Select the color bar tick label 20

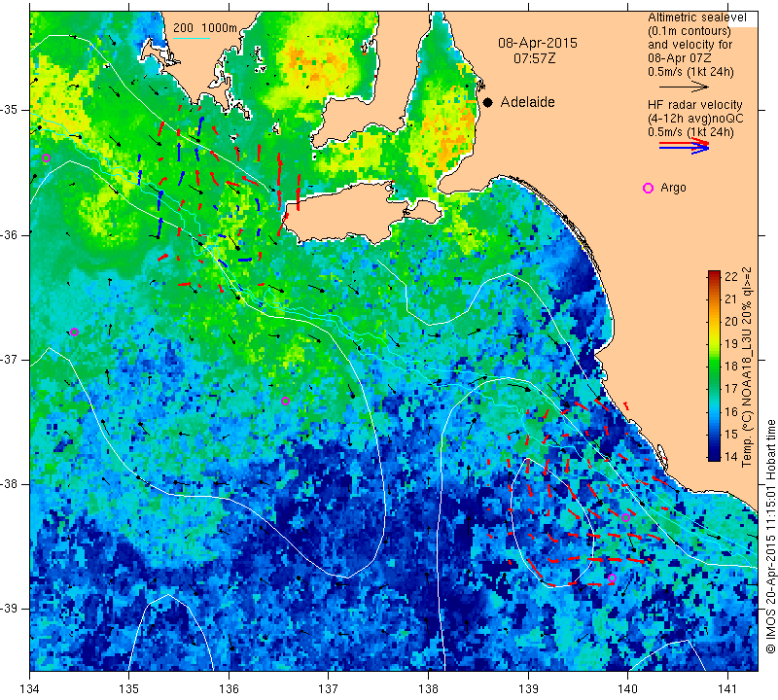[x=731, y=322]
